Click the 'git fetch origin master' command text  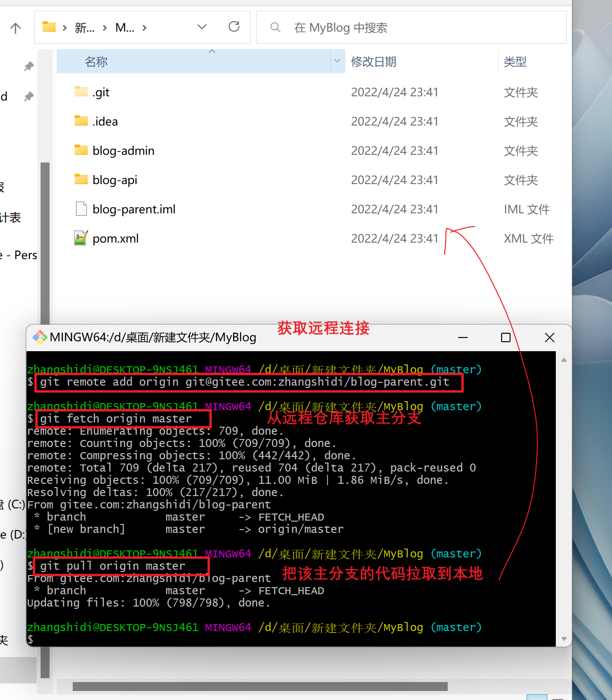(116, 419)
